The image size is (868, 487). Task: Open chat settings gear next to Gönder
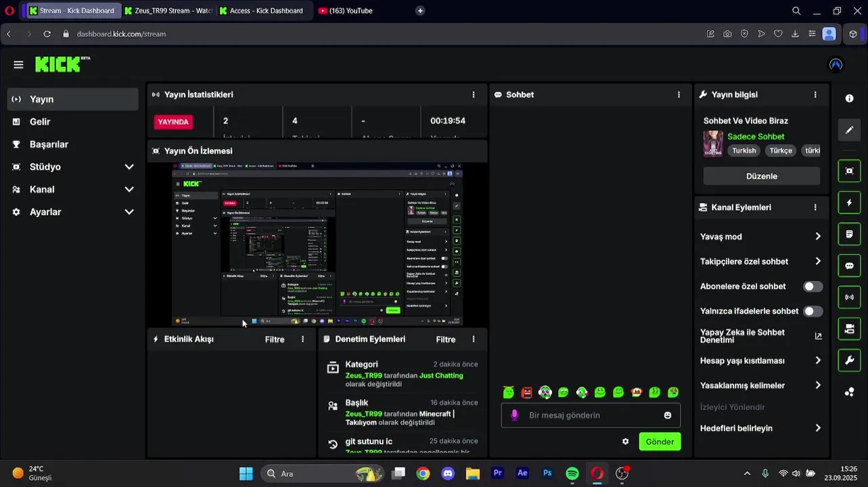click(x=625, y=442)
